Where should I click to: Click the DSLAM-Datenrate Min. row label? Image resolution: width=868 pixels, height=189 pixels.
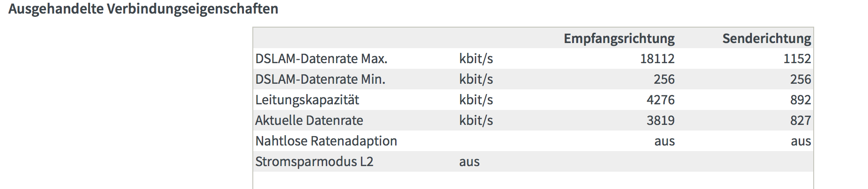tap(320, 79)
